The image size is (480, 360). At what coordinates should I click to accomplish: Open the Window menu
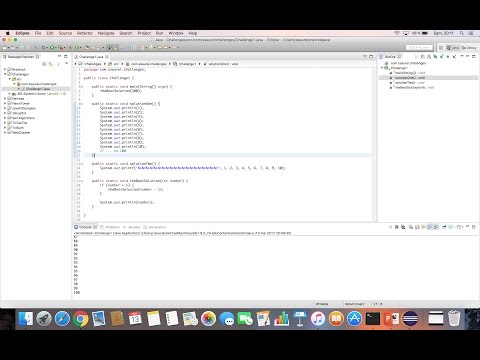click(x=176, y=33)
